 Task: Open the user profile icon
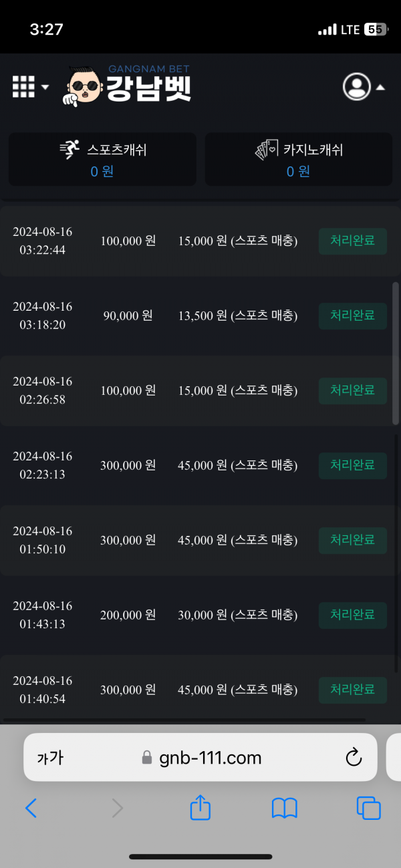click(356, 86)
